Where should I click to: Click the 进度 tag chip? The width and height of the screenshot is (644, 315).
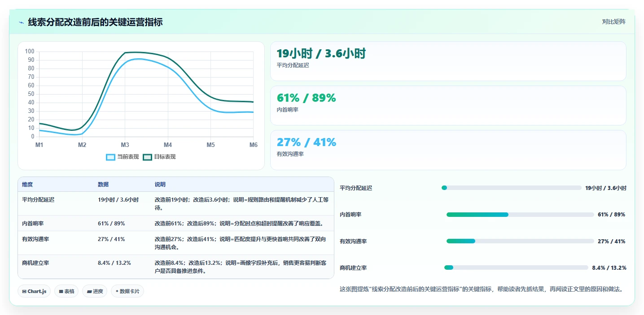pyautogui.click(x=95, y=291)
